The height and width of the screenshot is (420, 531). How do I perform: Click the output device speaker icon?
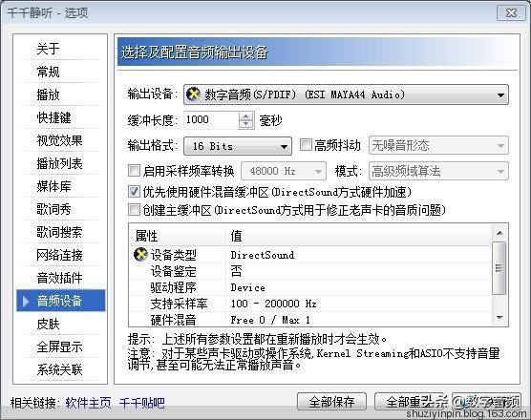[x=193, y=94]
